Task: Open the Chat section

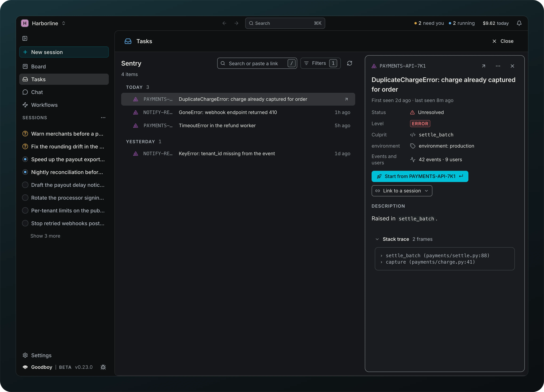Action: click(x=64, y=92)
